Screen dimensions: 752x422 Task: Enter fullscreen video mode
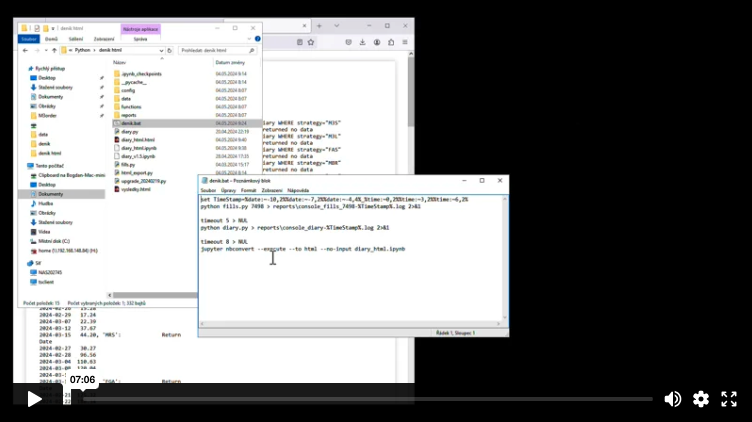[730, 399]
